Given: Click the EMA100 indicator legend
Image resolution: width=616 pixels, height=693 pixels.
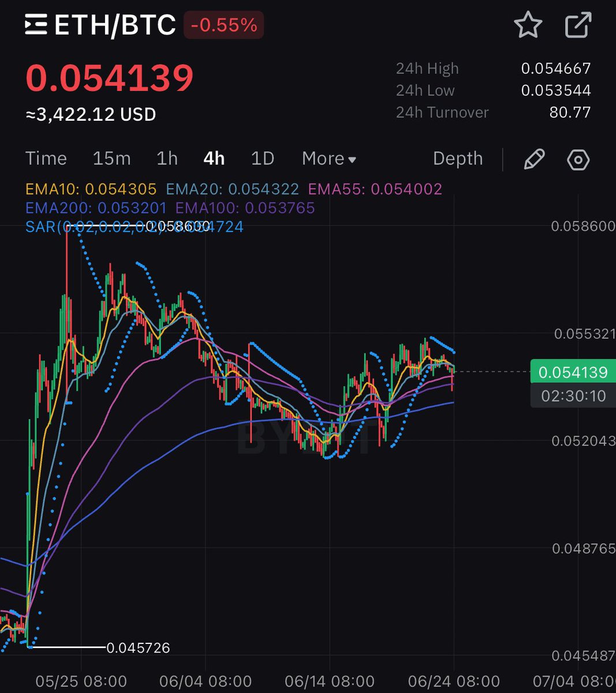Looking at the screenshot, I should coord(245,207).
